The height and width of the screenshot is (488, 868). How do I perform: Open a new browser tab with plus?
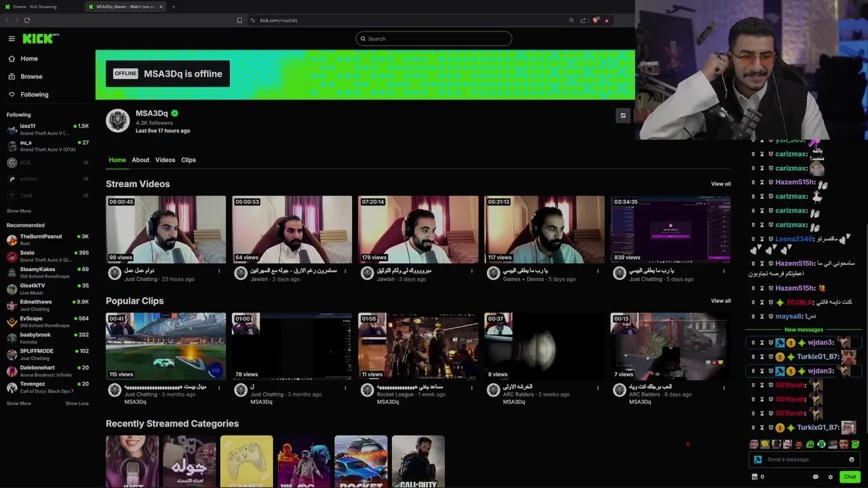(x=173, y=7)
